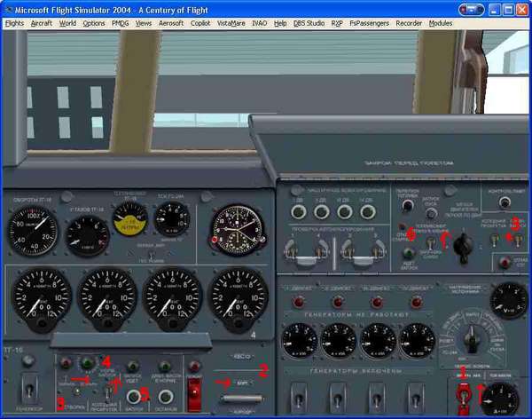
Task: Click the second generator ammeter gauge
Action: click(339, 341)
